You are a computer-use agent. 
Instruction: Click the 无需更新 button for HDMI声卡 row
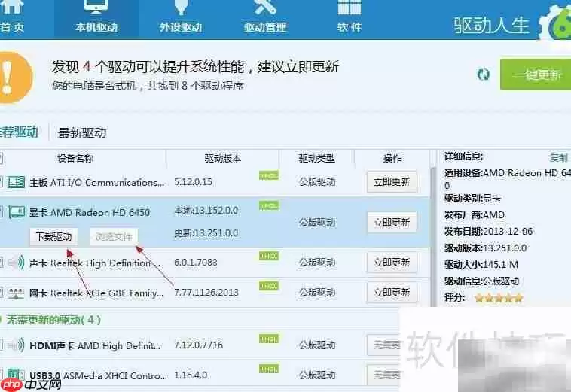tap(383, 345)
